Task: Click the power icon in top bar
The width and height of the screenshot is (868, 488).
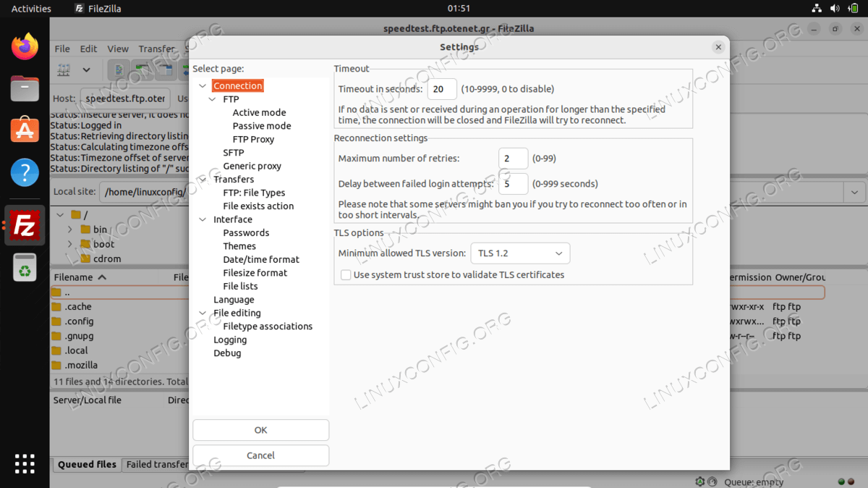Action: (852, 9)
